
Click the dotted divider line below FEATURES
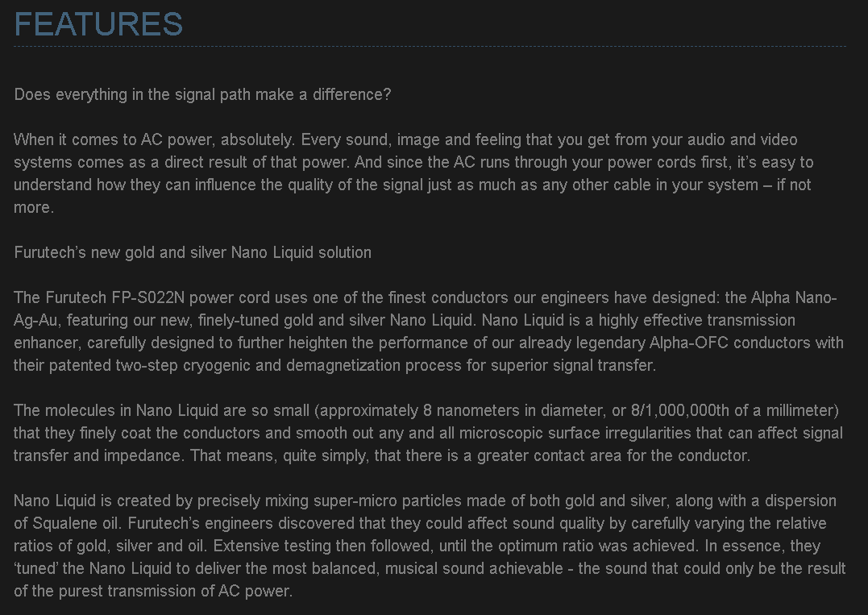click(x=430, y=47)
